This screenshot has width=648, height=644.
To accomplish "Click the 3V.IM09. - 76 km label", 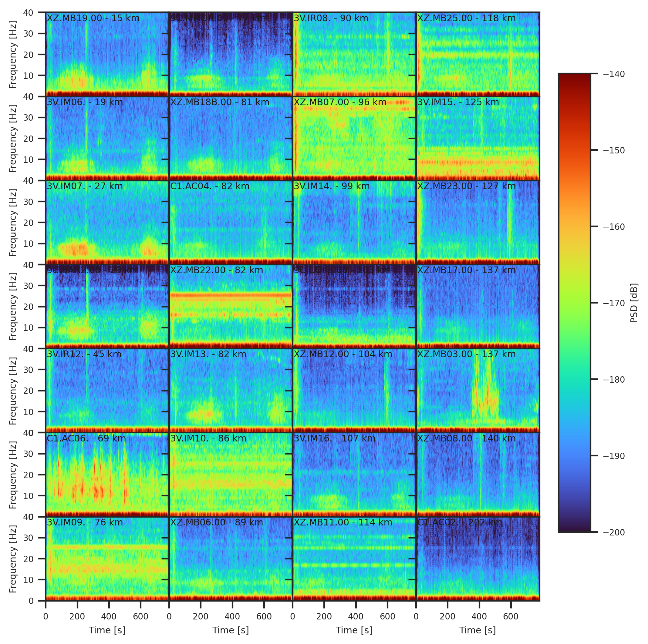I will point(85,523).
